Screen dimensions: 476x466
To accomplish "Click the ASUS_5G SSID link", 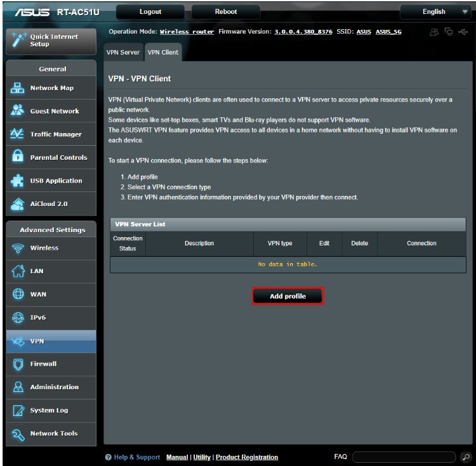I will click(388, 32).
